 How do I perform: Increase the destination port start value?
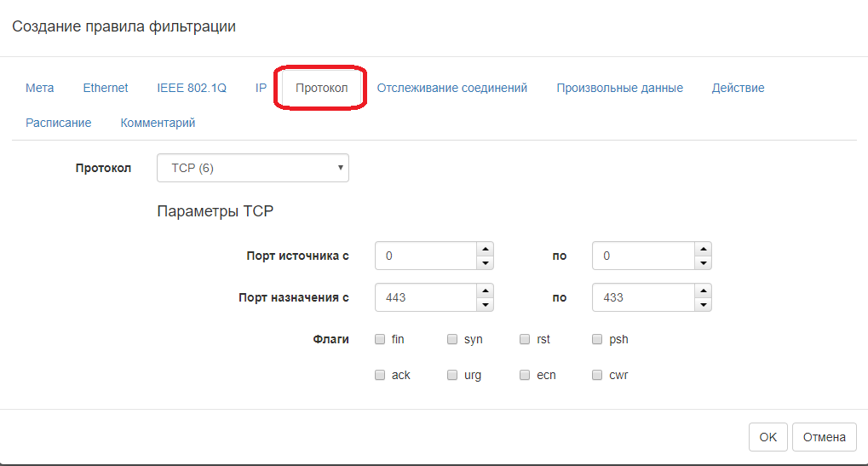pyautogui.click(x=485, y=291)
